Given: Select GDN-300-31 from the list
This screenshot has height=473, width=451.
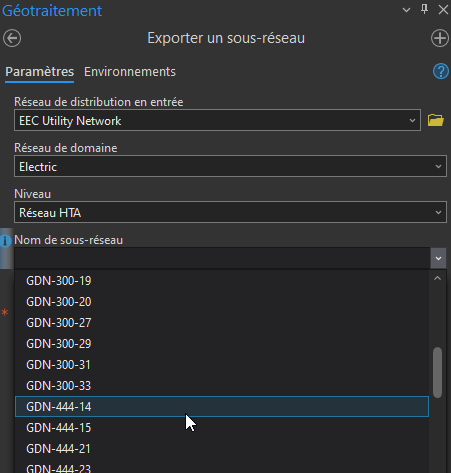Looking at the screenshot, I should [x=222, y=365].
